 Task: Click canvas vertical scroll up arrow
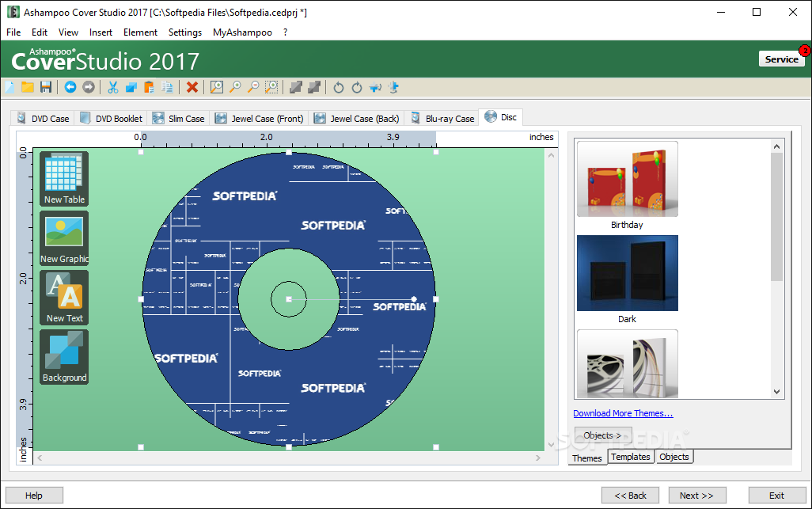(x=551, y=155)
